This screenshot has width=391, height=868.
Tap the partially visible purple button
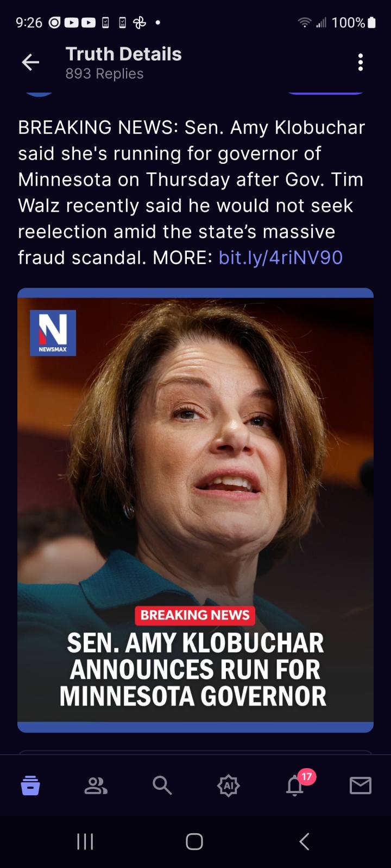coord(325,92)
